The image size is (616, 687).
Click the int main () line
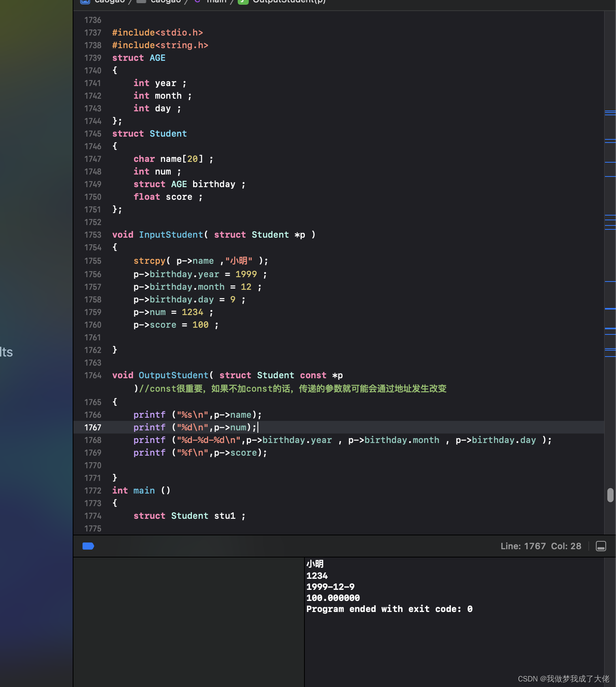(x=141, y=491)
